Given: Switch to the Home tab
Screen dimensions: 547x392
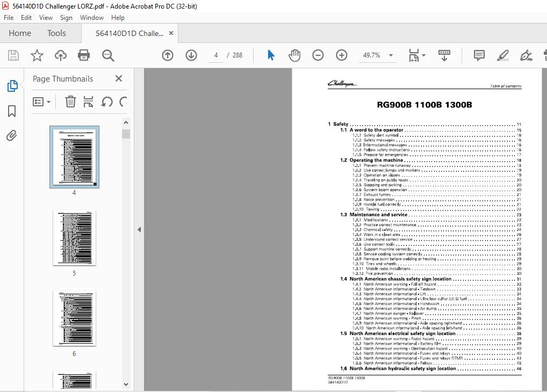Looking at the screenshot, I should coord(20,33).
